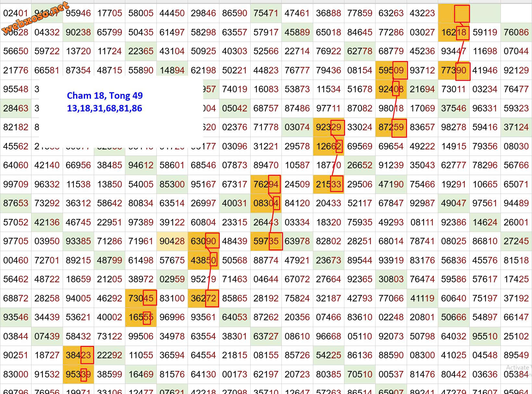Screen dimensions: 532x394
Task: Select orange cell 92408
Action: (391, 89)
